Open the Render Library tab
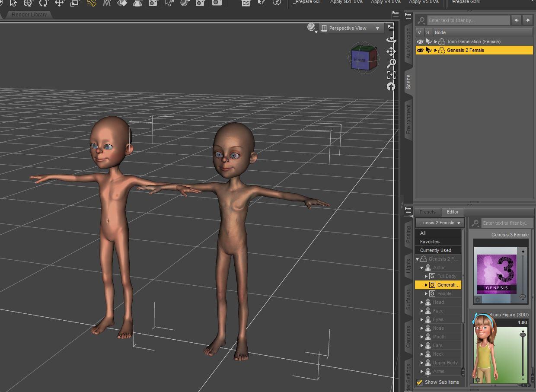 (29, 15)
